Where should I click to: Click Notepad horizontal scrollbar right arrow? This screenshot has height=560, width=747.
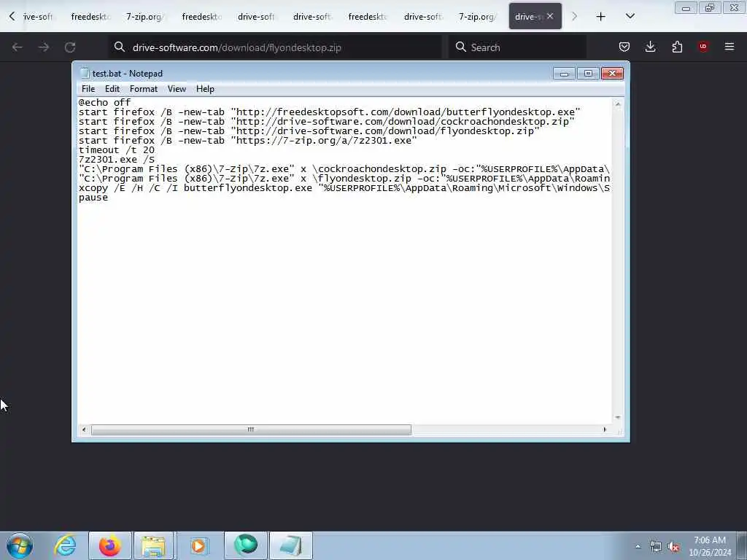pyautogui.click(x=605, y=430)
